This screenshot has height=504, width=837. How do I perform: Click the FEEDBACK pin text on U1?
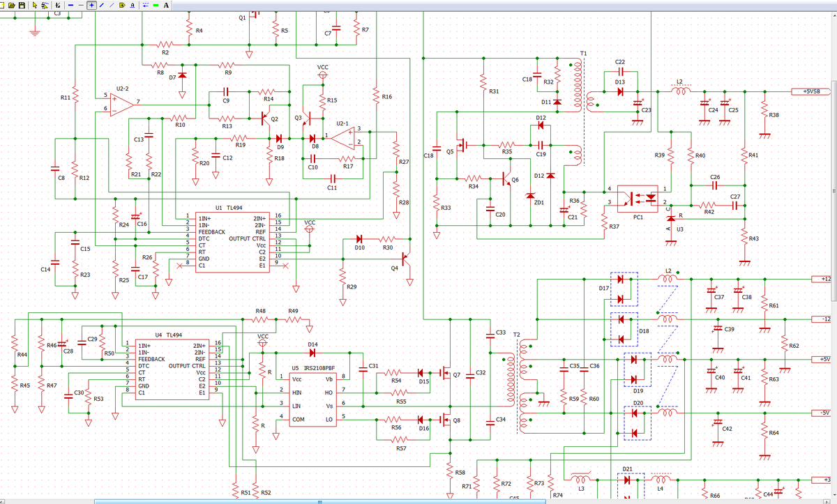[x=212, y=231]
